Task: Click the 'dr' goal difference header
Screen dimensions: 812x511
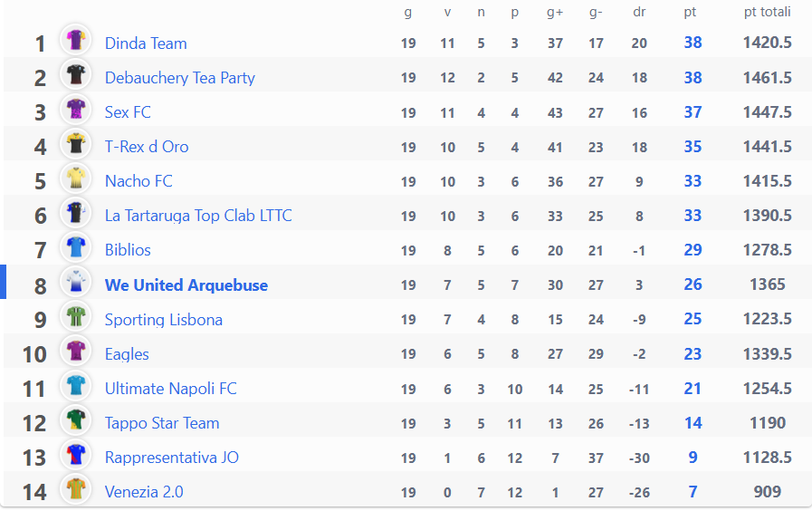Action: [x=639, y=12]
